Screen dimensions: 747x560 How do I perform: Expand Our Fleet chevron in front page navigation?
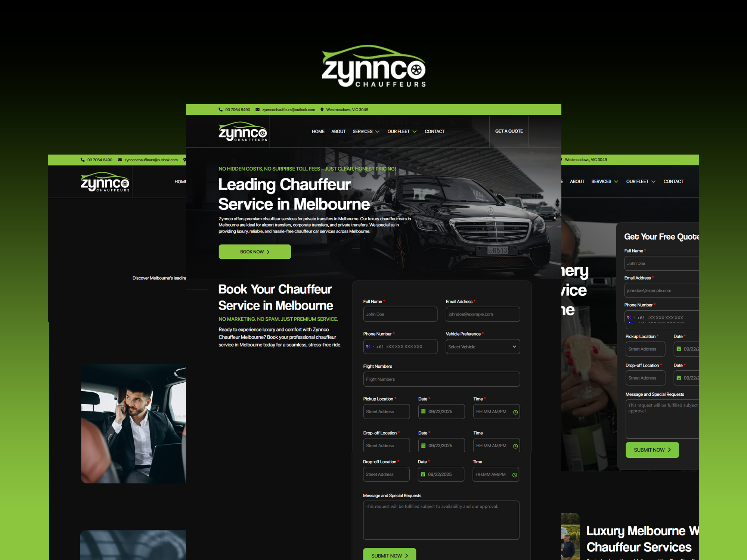point(415,132)
